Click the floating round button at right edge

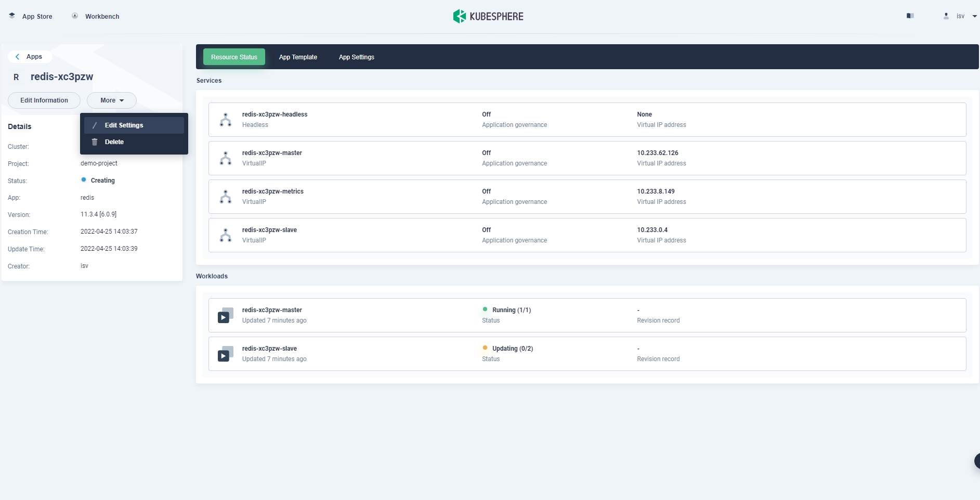click(x=976, y=461)
